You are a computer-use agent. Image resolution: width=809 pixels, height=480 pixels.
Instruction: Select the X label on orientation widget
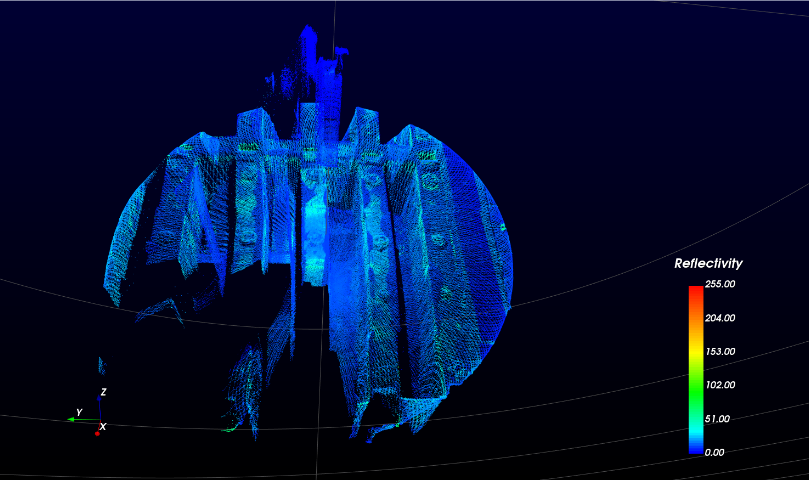point(104,427)
